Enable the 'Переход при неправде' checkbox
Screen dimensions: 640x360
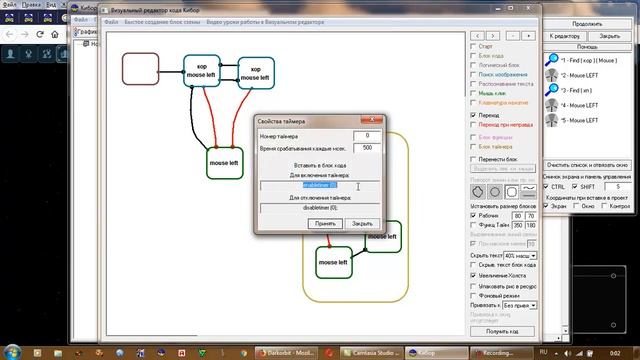[x=473, y=124]
